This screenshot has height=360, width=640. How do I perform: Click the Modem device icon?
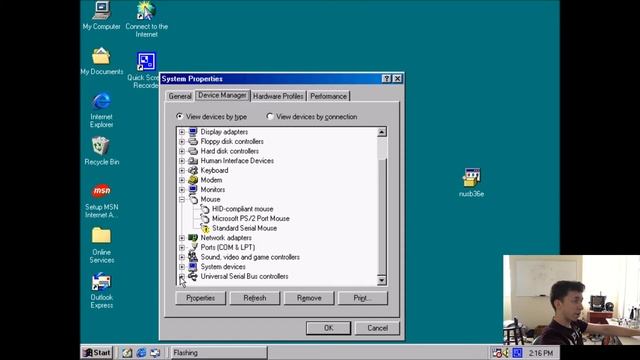pos(193,180)
